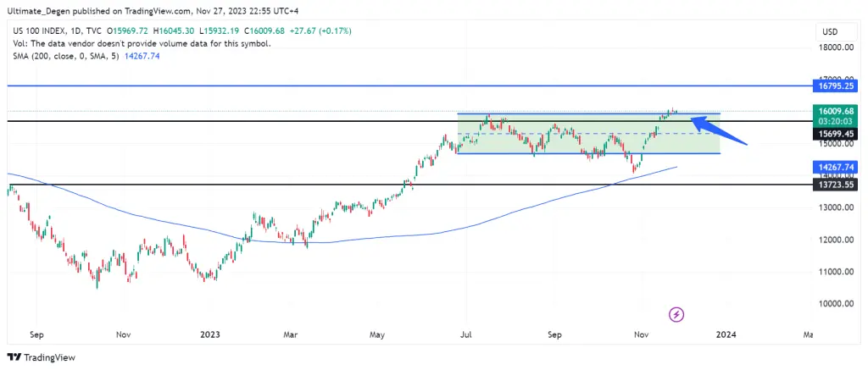This screenshot has height=370, width=868.
Task: Click the countdown timer 03:20:03
Action: 835,122
